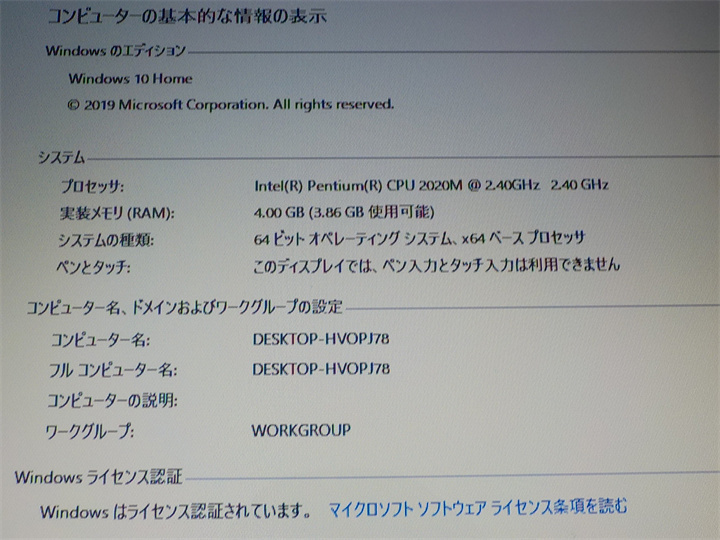This screenshot has height=540, width=720.
Task: Open the マイクロソフト ソフトウェア ライセンス条項を読む link
Action: 478,507
